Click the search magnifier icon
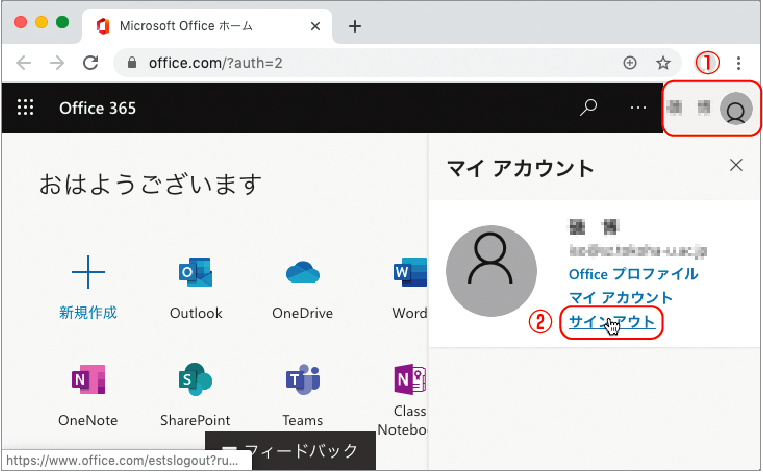 [x=589, y=108]
